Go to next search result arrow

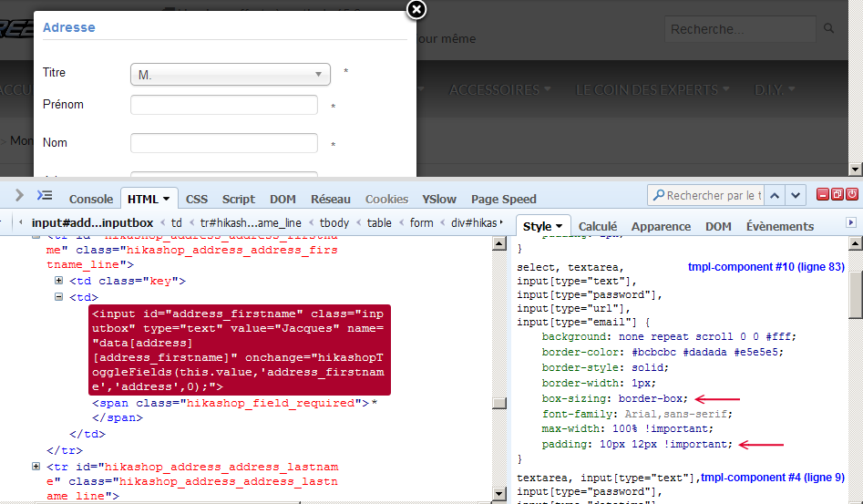(x=796, y=195)
